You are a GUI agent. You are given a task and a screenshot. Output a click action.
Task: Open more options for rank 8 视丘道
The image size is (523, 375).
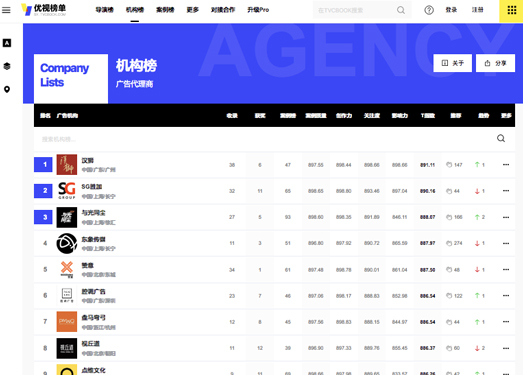coord(506,348)
